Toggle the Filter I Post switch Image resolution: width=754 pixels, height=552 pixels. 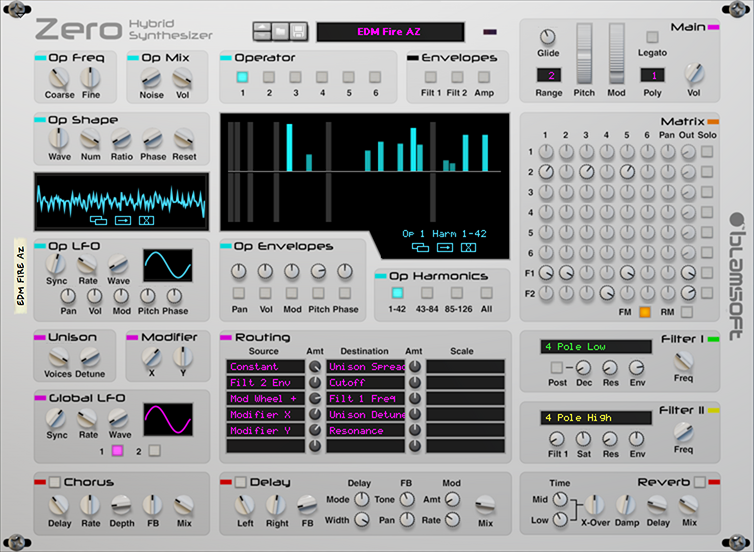tap(556, 368)
